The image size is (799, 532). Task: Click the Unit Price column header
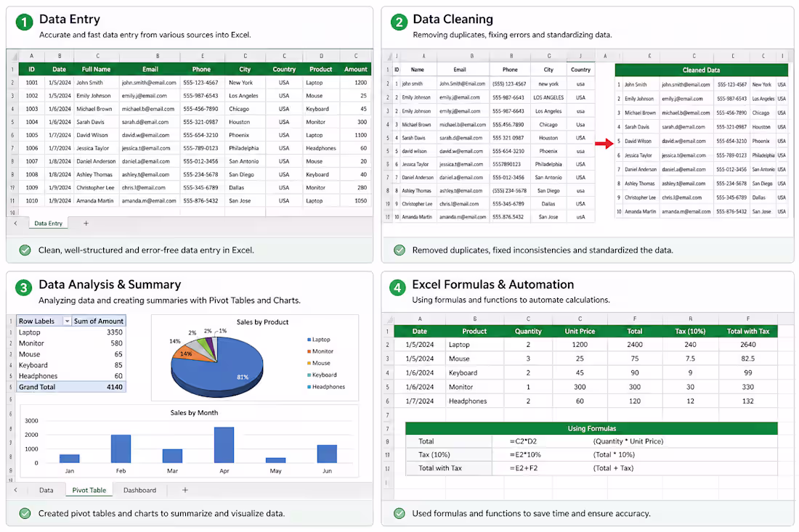pos(580,332)
